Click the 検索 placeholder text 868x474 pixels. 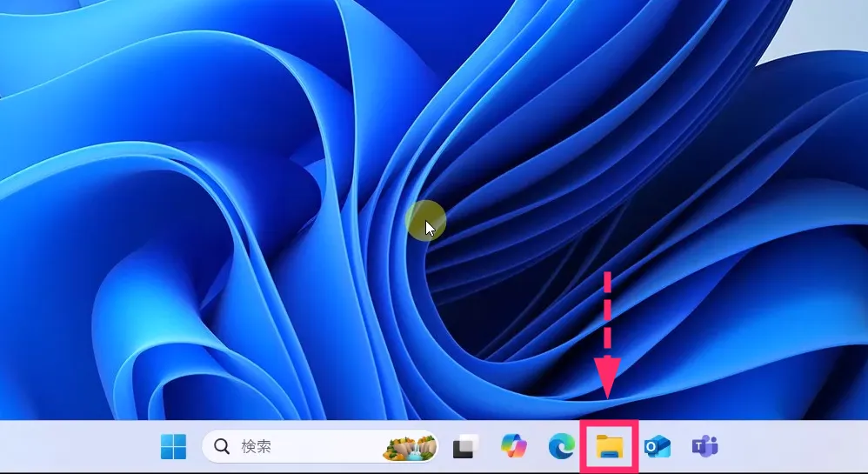256,447
